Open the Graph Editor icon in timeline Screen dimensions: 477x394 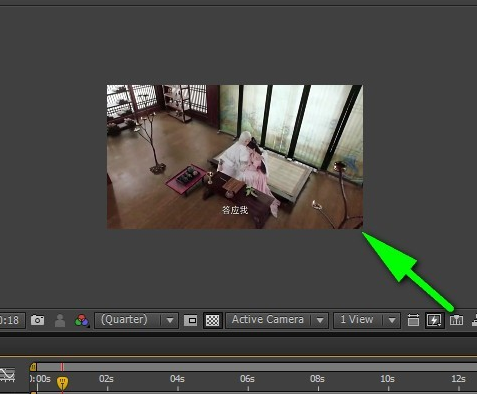tap(7, 374)
